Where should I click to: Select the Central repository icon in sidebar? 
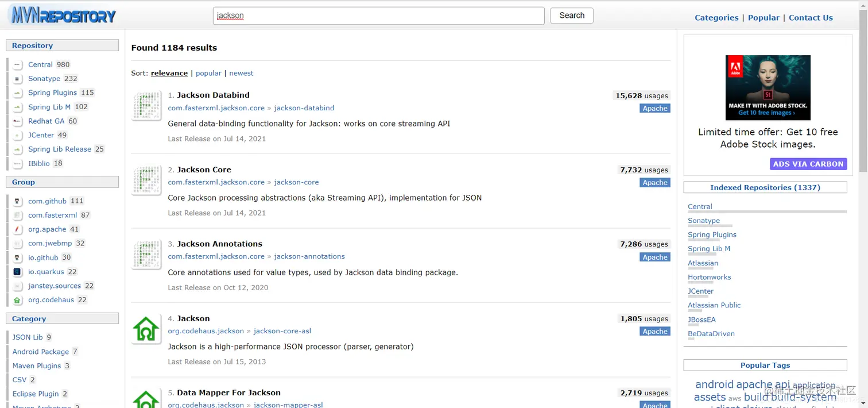tap(18, 65)
